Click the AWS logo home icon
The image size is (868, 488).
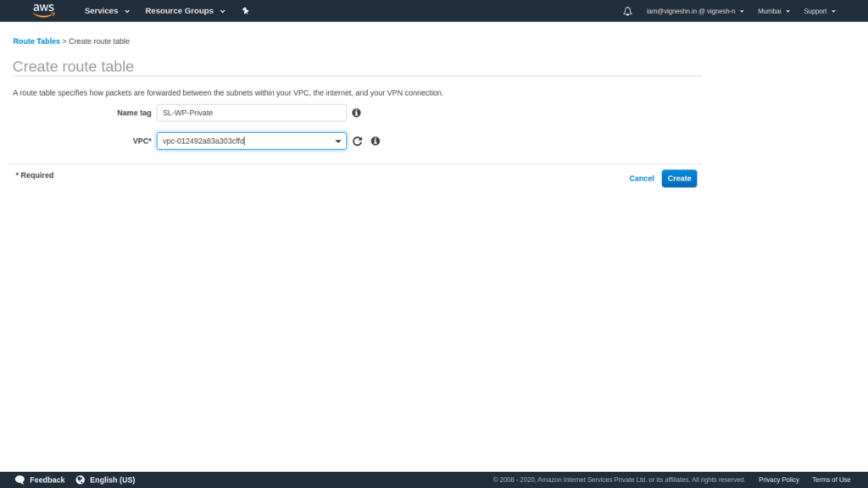(x=44, y=10)
